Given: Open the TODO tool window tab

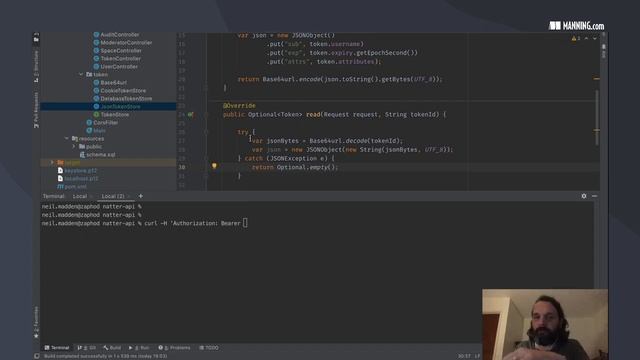Looking at the screenshot, I should click(x=209, y=348).
